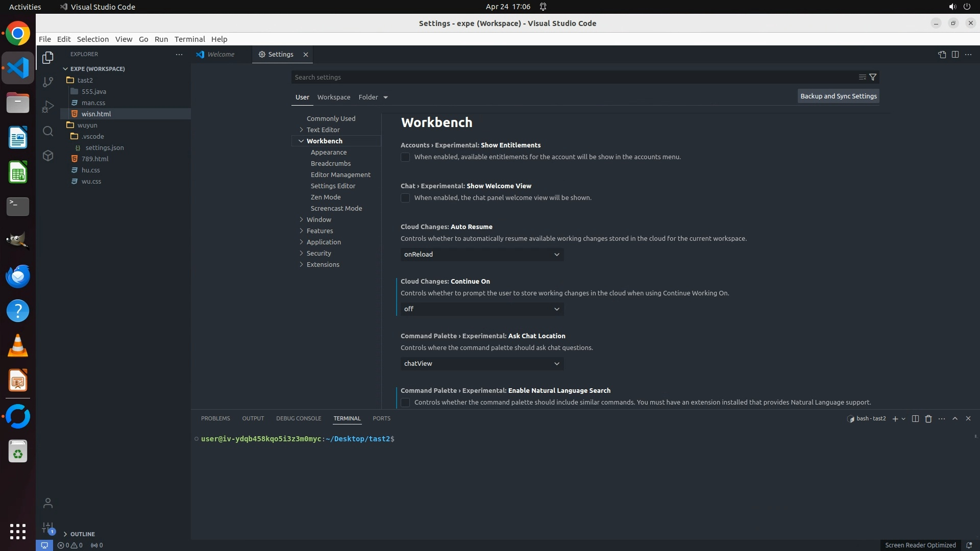Viewport: 980px width, 551px height.
Task: Click Backup and Sync Settings button
Action: [x=838, y=96]
